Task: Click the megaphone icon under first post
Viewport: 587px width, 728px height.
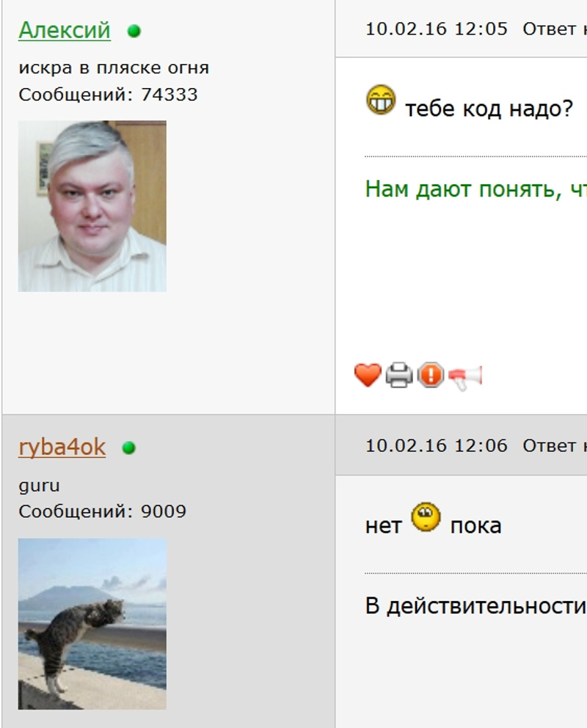Action: [465, 376]
